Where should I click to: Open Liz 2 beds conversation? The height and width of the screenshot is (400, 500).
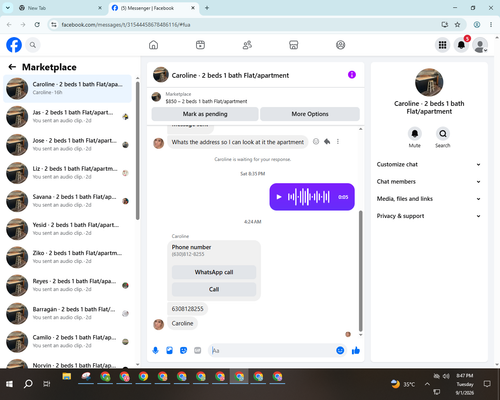pyautogui.click(x=67, y=173)
